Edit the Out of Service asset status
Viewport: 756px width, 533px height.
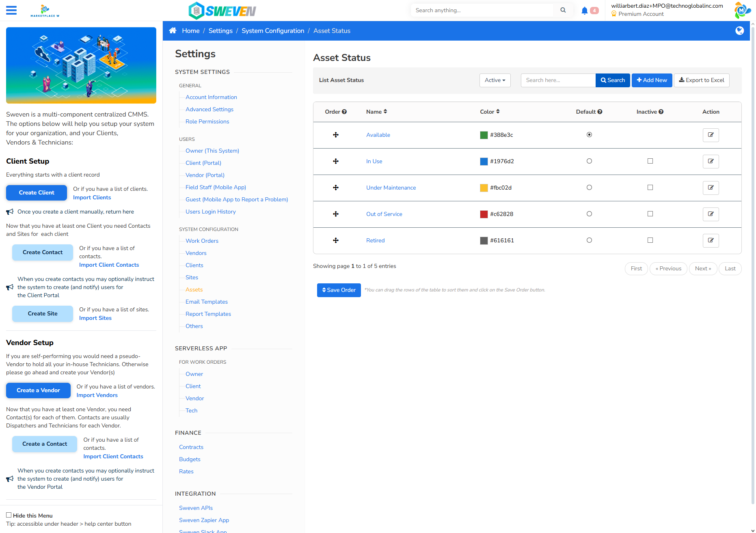711,214
